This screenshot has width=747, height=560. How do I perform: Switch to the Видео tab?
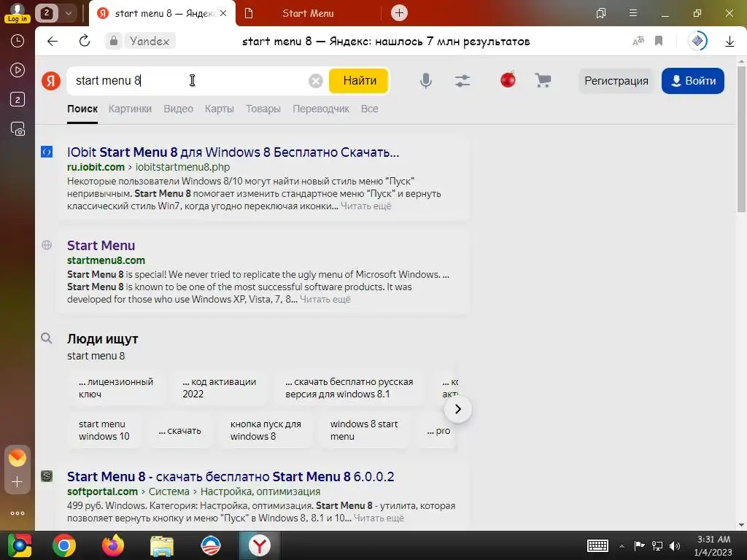[178, 109]
